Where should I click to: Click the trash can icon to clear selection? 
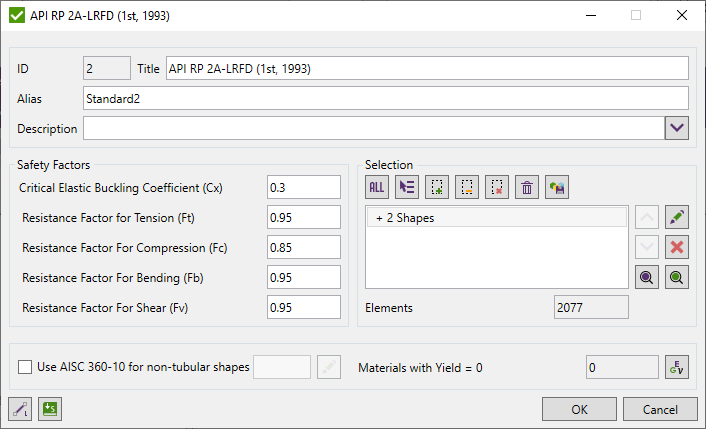(527, 186)
